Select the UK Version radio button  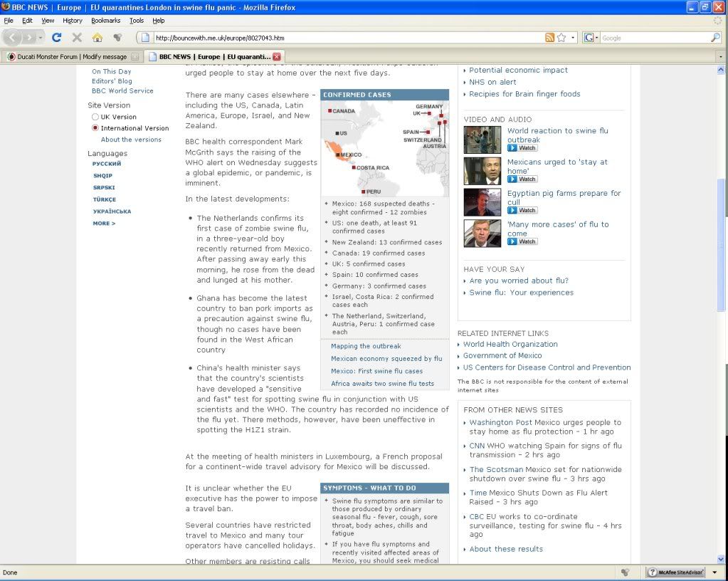95,117
